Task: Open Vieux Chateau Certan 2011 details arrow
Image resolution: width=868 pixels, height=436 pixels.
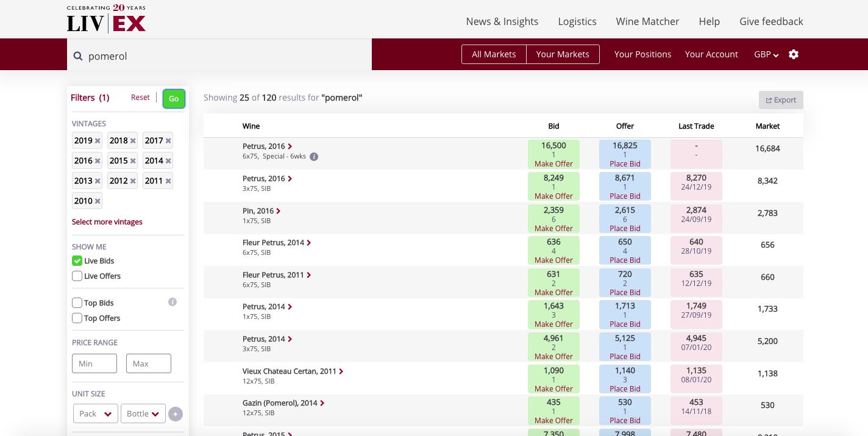Action: 341,371
